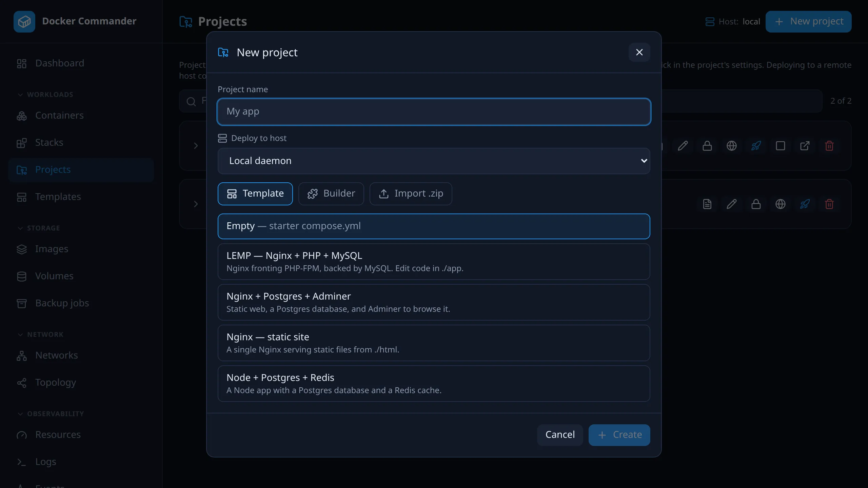Collapse the NETWORK sidebar section
The image size is (868, 488).
pyautogui.click(x=40, y=334)
